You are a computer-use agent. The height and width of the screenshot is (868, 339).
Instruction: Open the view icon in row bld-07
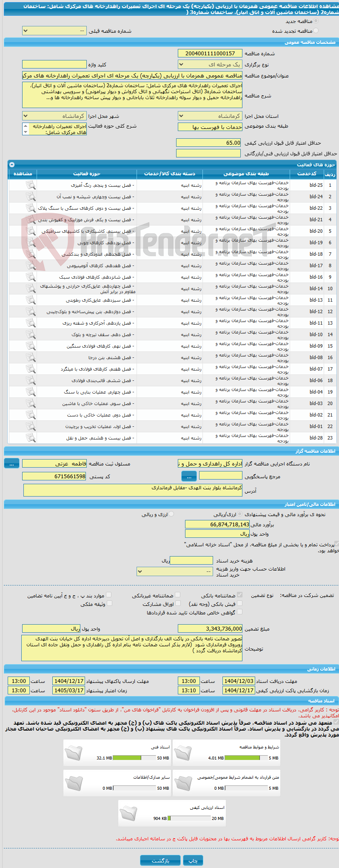point(30,369)
